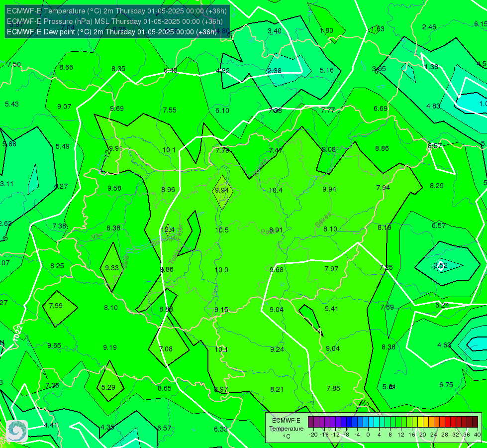This screenshot has width=487, height=448.
Task: Click the 2.38 temperature value
Action: tap(275, 71)
